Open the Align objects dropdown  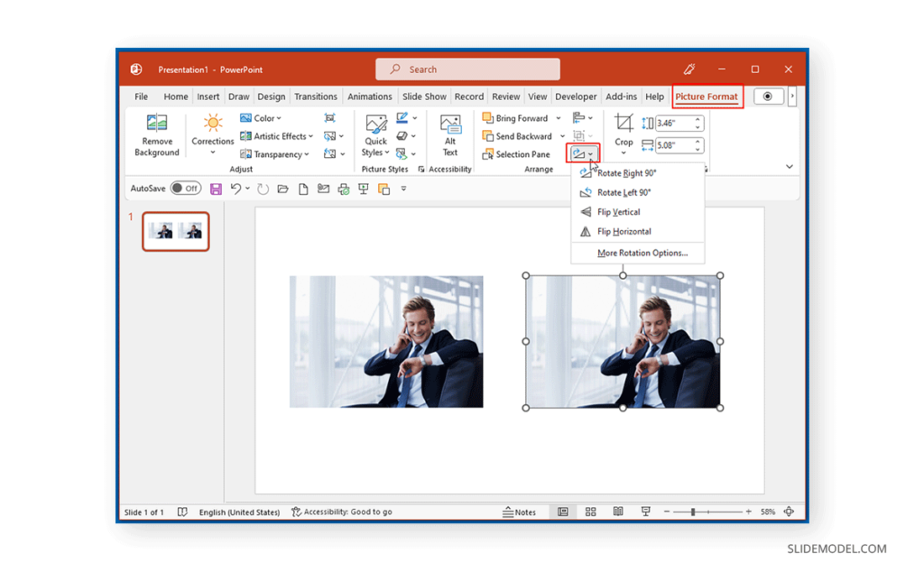coord(583,118)
